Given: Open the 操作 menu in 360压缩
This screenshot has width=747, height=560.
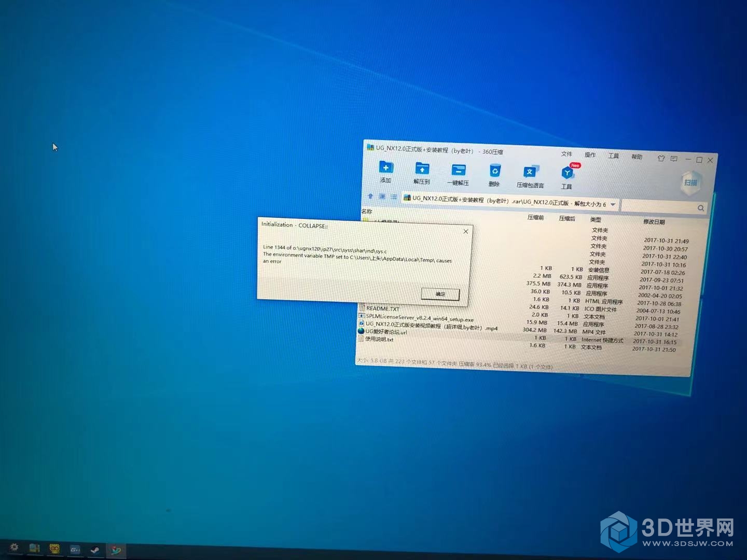Looking at the screenshot, I should [x=590, y=155].
